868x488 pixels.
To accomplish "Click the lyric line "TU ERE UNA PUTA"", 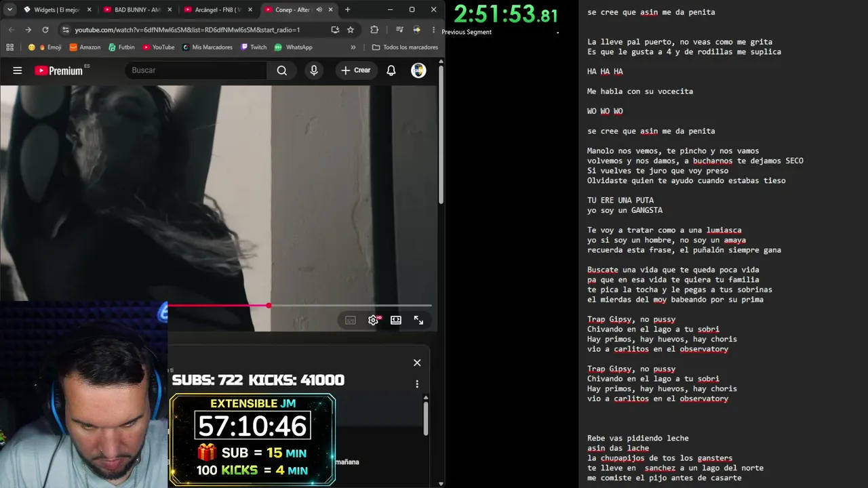I will click(x=620, y=201).
